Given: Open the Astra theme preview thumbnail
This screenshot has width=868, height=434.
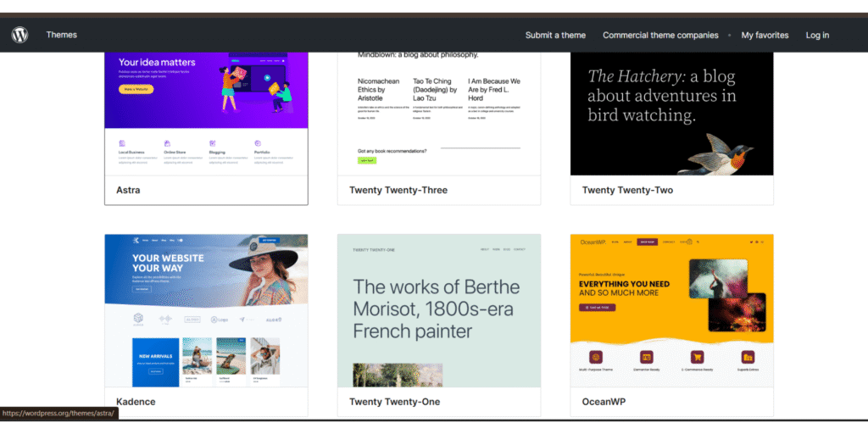Looking at the screenshot, I should [x=206, y=114].
